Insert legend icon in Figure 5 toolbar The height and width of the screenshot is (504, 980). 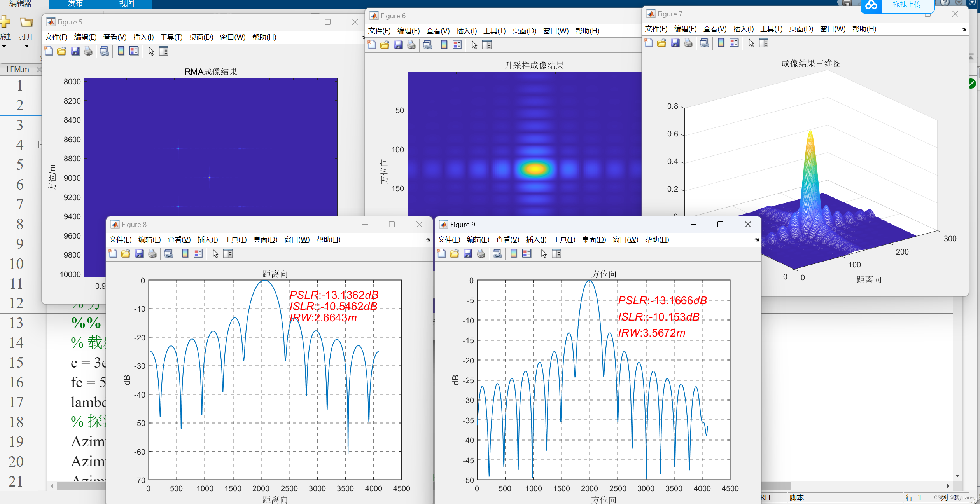click(x=134, y=51)
